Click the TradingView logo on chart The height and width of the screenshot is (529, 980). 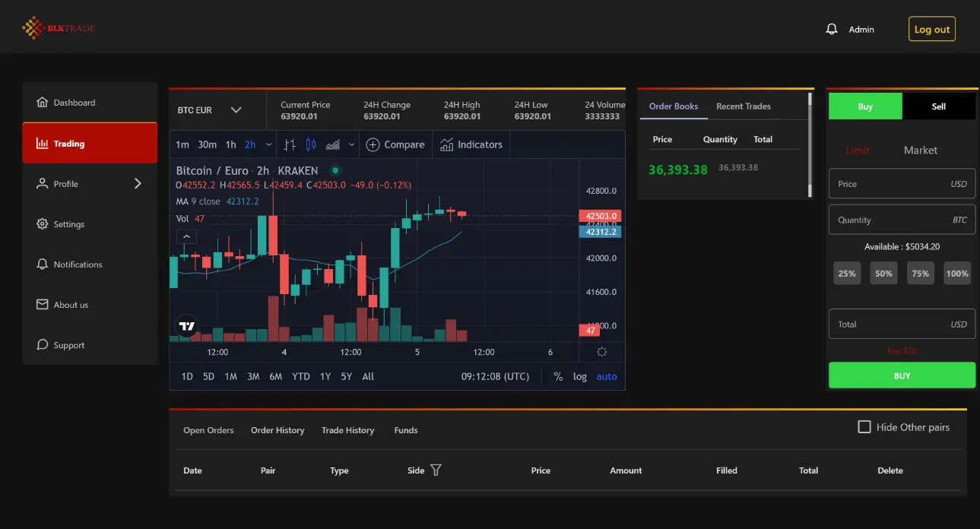pyautogui.click(x=187, y=326)
